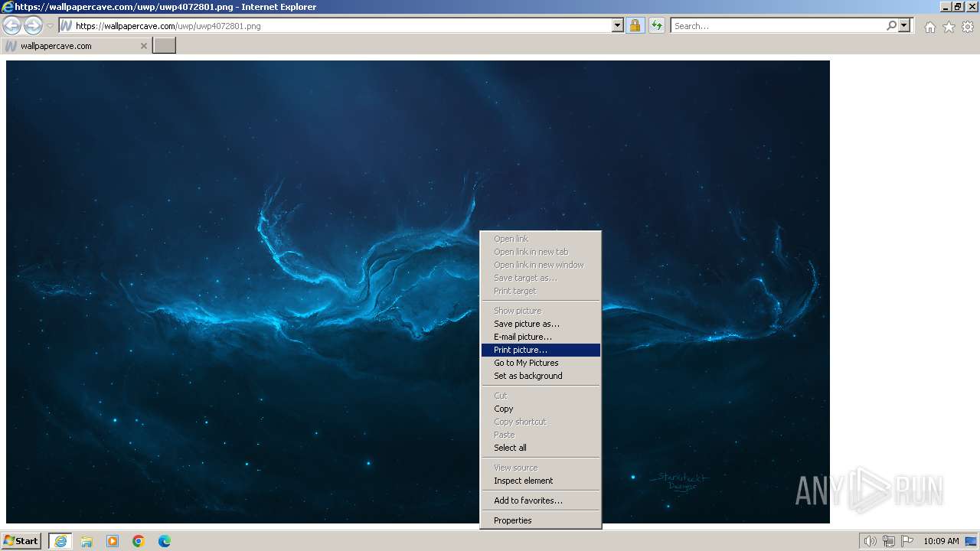Open a new tab button
Image resolution: width=980 pixels, height=551 pixels.
tap(165, 45)
